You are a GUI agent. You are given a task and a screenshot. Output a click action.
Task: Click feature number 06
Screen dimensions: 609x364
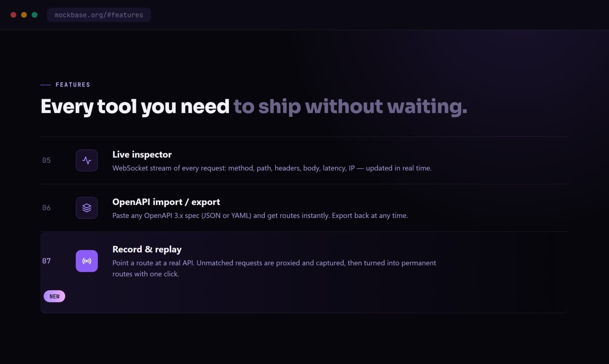(x=46, y=208)
